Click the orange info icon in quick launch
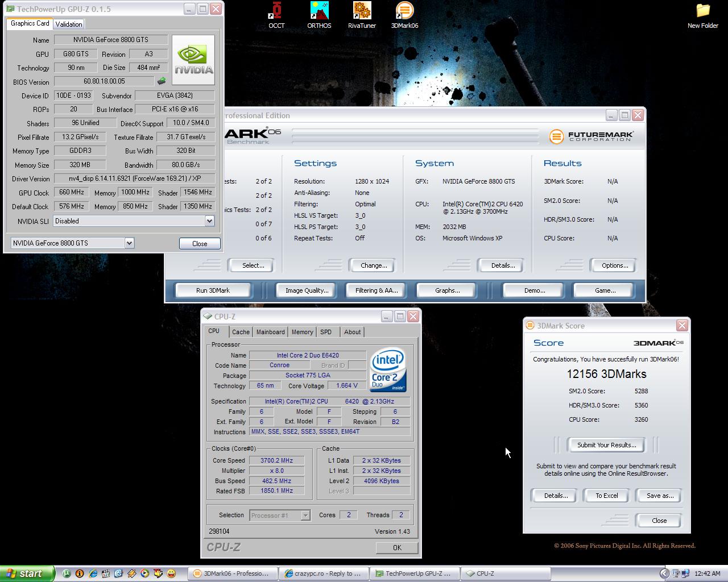Image resolution: width=728 pixels, height=582 pixels. click(x=80, y=573)
